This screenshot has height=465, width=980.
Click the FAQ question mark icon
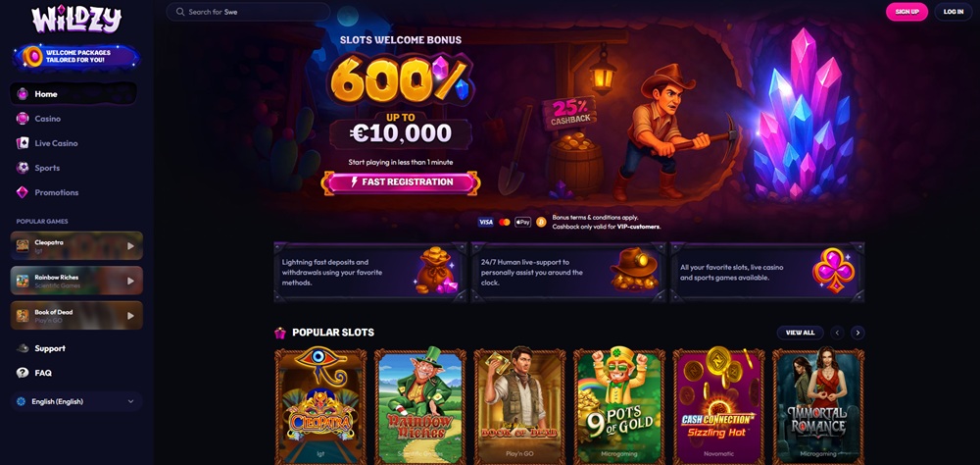[23, 373]
